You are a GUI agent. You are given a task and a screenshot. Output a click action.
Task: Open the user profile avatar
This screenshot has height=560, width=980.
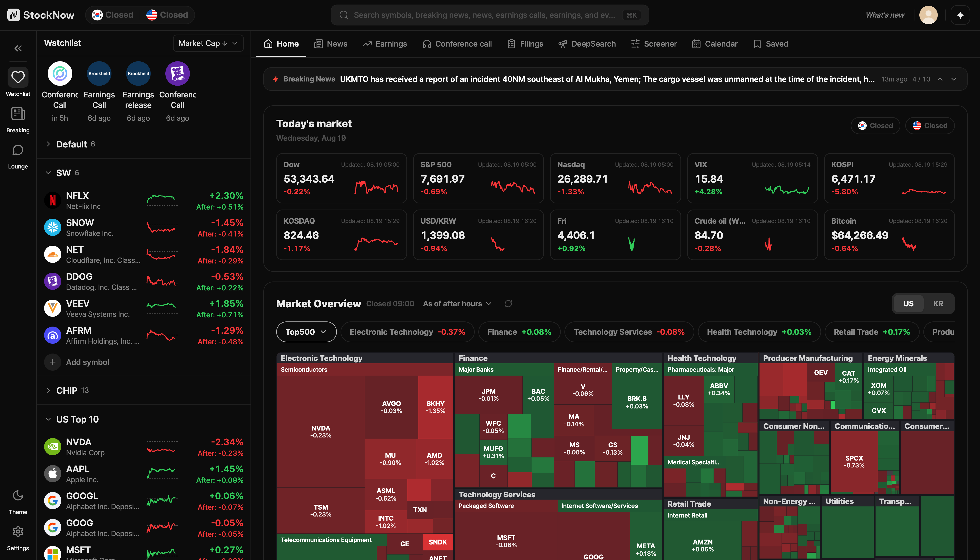click(928, 15)
